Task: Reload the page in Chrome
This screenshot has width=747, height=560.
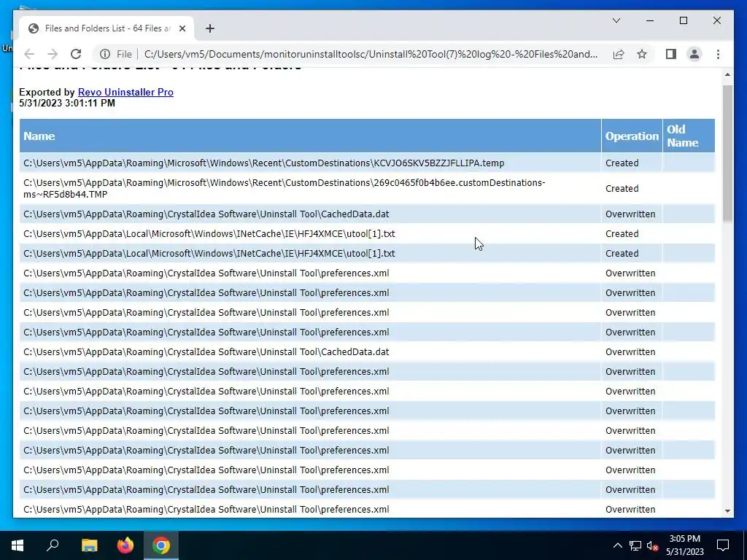Action: 76,54
